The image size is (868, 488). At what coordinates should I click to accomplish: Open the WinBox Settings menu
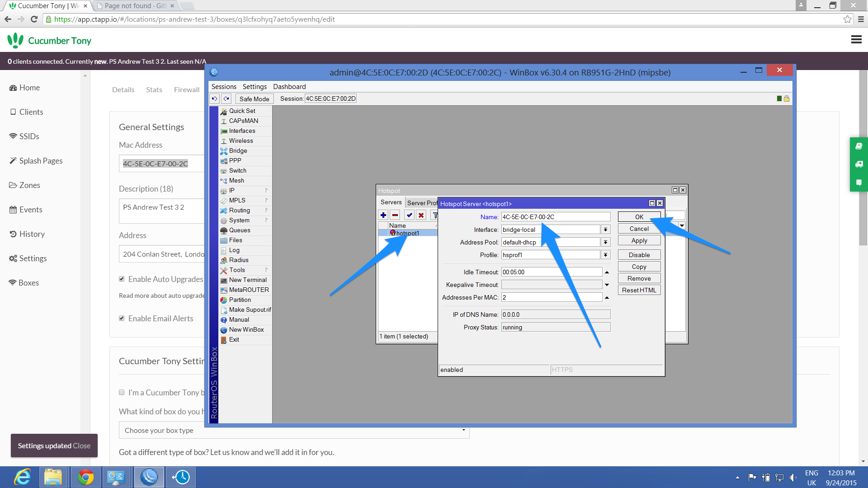[255, 86]
